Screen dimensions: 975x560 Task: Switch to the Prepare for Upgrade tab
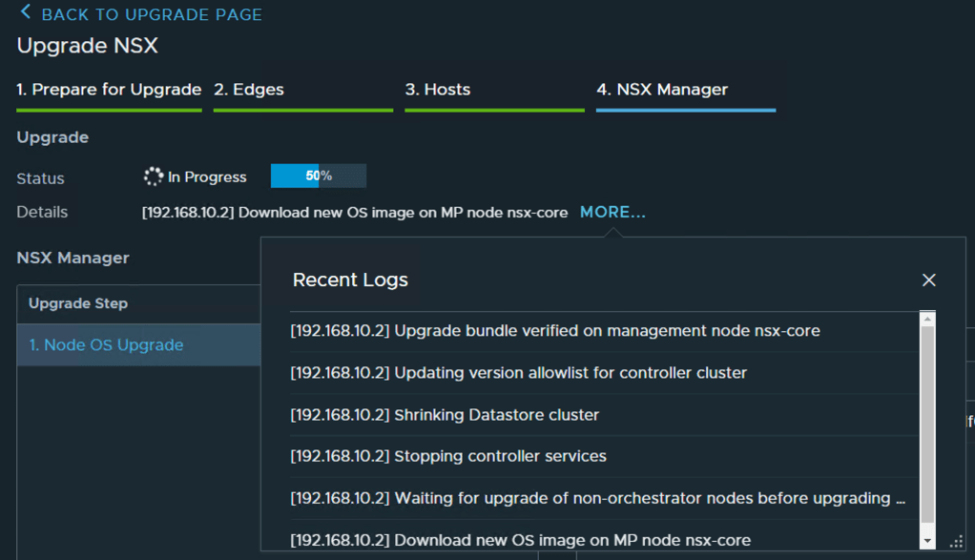[x=109, y=90]
